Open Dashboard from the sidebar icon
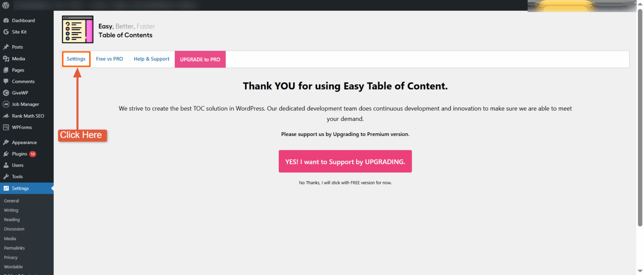 tap(6, 21)
